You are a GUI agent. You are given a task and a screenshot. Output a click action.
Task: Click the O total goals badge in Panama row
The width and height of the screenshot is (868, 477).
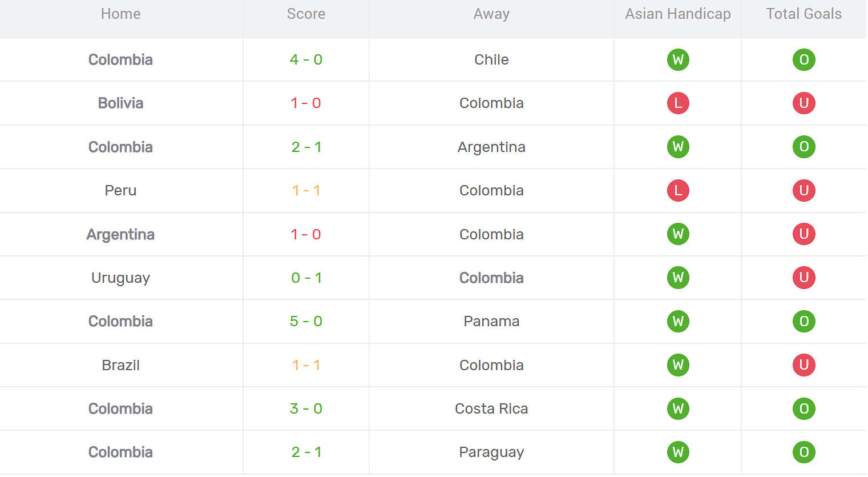[x=804, y=321]
